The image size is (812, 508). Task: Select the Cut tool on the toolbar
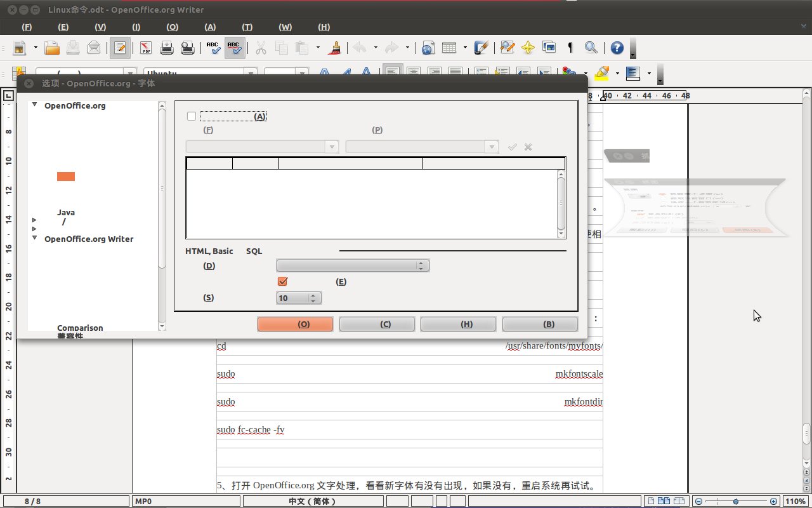pos(261,48)
